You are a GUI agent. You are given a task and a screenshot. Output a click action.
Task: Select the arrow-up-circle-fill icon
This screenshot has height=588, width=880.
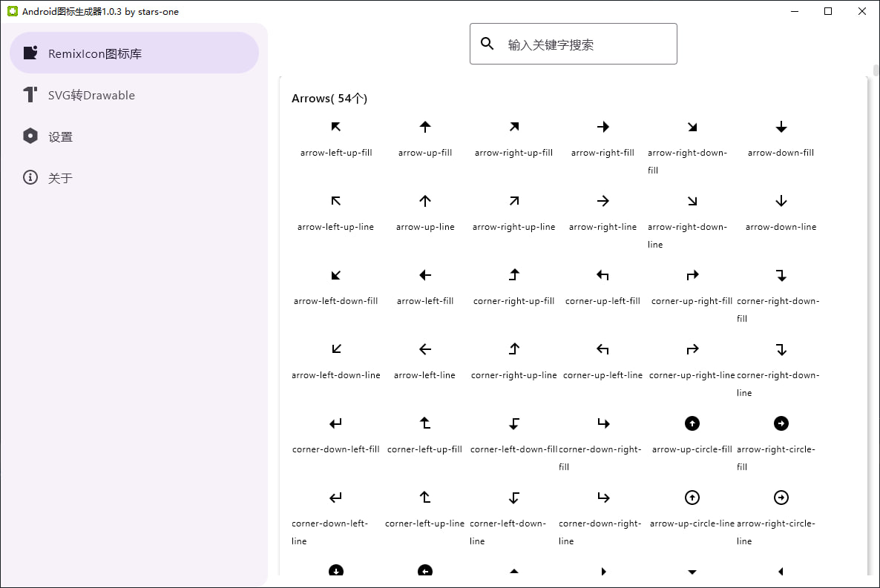click(x=692, y=423)
